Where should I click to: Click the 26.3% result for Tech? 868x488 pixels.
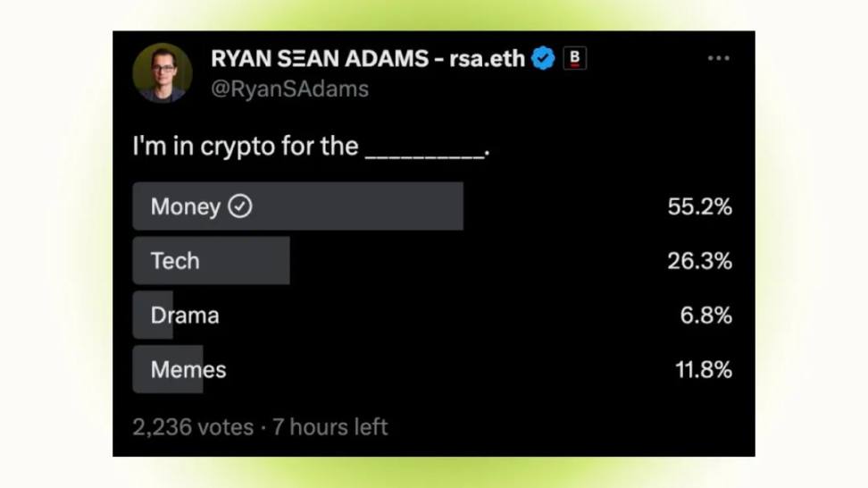click(x=699, y=261)
